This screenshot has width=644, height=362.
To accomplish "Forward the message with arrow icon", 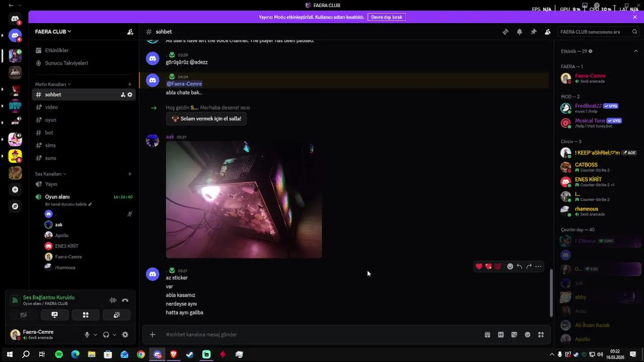I will click(x=529, y=266).
